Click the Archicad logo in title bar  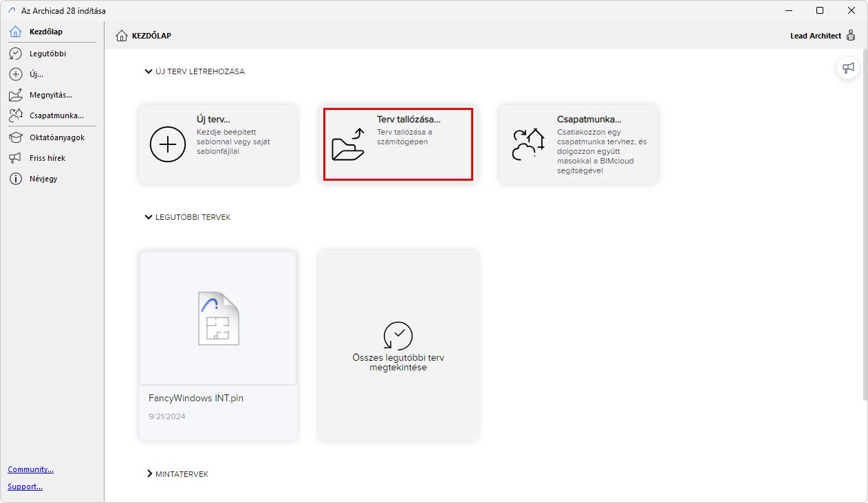click(x=11, y=11)
